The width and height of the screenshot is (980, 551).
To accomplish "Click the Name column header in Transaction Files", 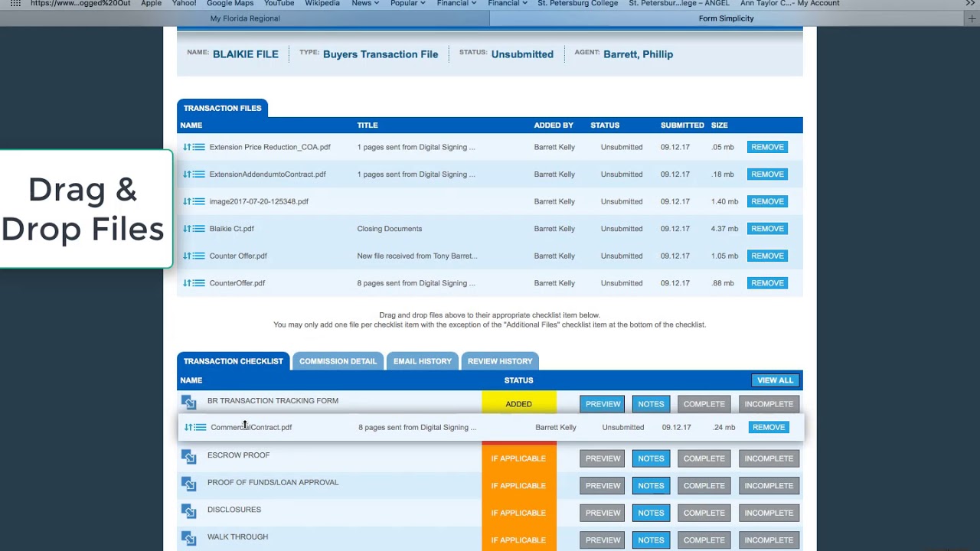I will pyautogui.click(x=191, y=126).
